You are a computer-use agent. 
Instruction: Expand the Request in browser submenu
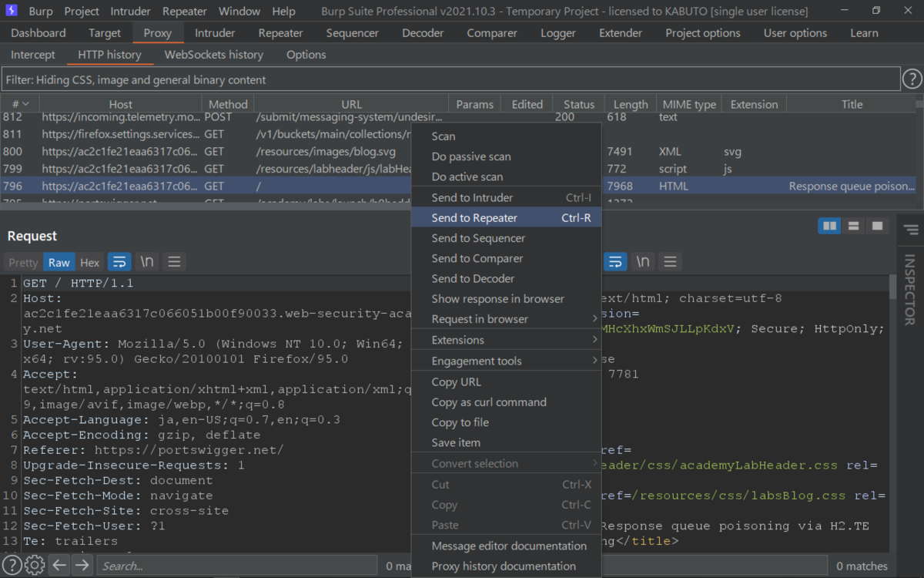tap(506, 319)
